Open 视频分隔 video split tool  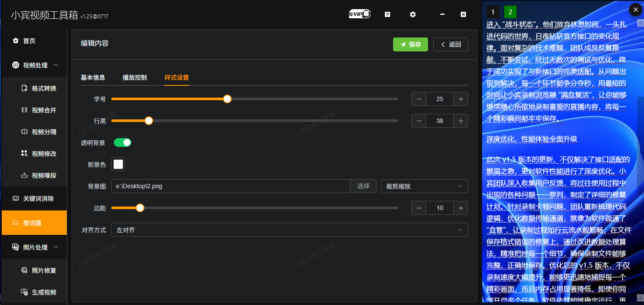(34, 132)
